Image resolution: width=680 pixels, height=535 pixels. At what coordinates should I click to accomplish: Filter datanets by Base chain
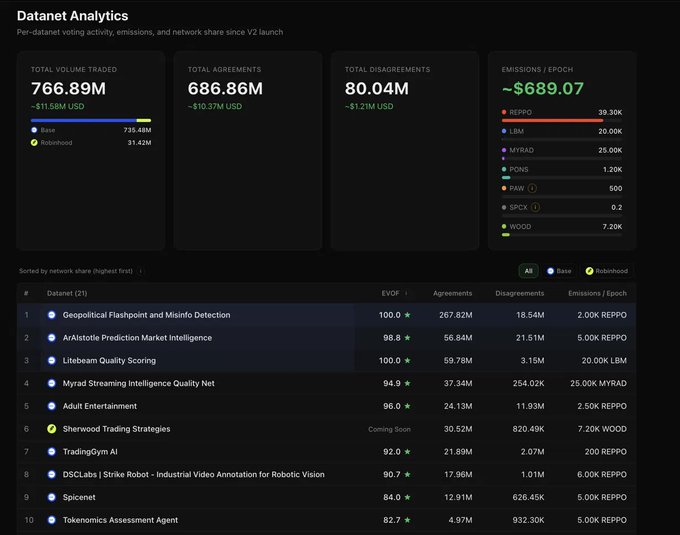tap(559, 271)
